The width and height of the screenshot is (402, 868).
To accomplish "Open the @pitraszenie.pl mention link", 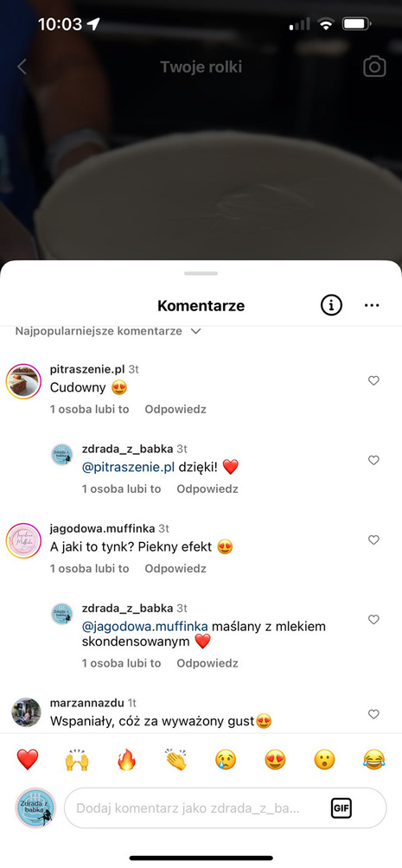I will click(129, 467).
